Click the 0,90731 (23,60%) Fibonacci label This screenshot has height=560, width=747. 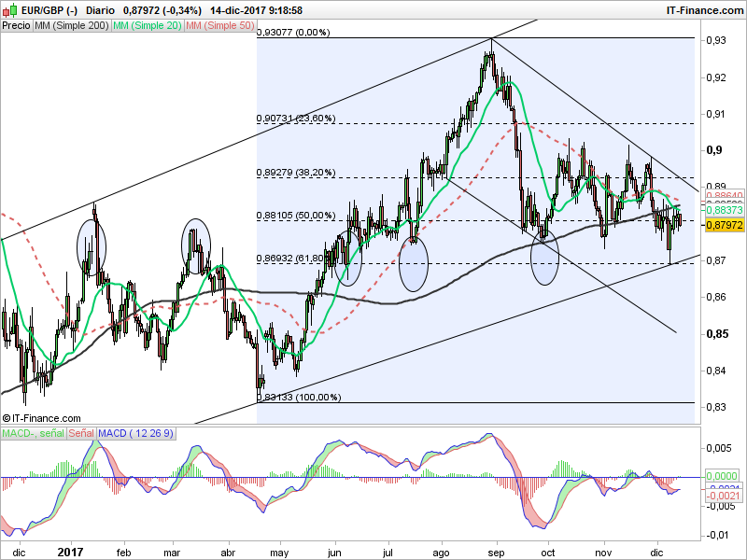pyautogui.click(x=296, y=119)
